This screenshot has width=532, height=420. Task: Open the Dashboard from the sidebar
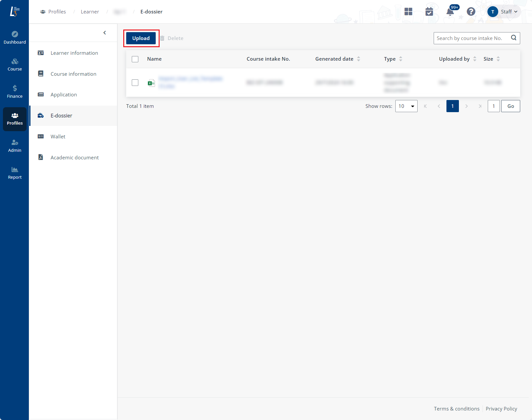[14, 37]
